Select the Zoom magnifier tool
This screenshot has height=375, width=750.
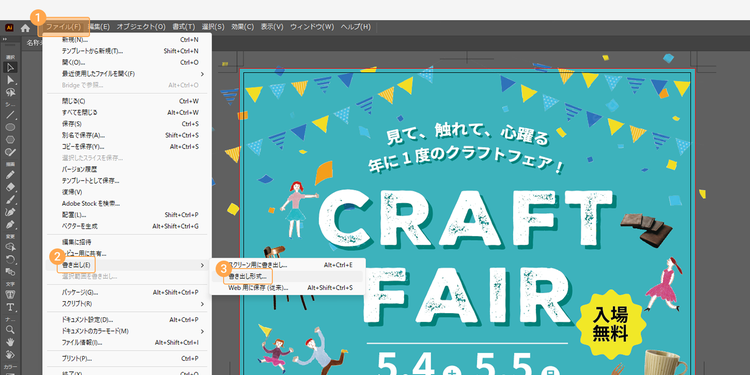point(10,330)
